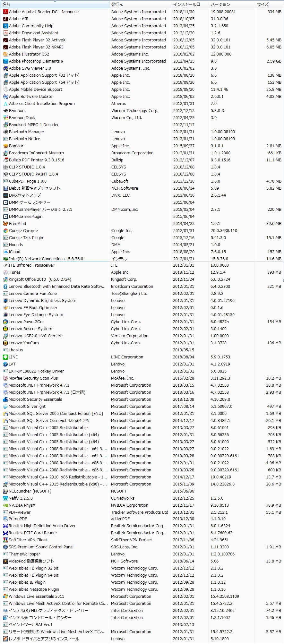This screenshot has height=644, width=284.
Task: Sort by the 発行元 column header
Action: click(140, 4)
